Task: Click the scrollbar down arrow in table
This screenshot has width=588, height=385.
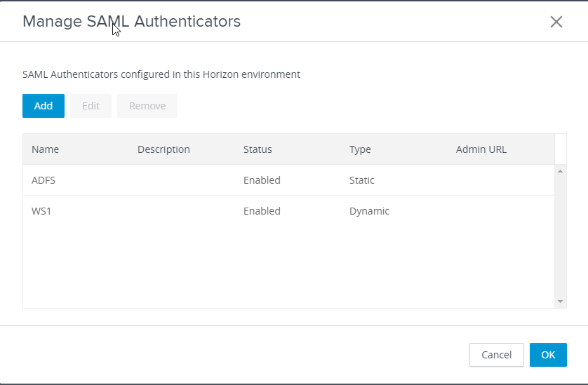Action: [560, 302]
